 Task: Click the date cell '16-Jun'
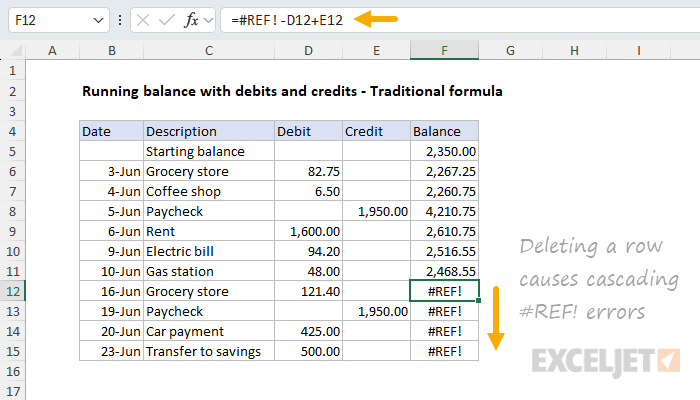pyautogui.click(x=112, y=292)
